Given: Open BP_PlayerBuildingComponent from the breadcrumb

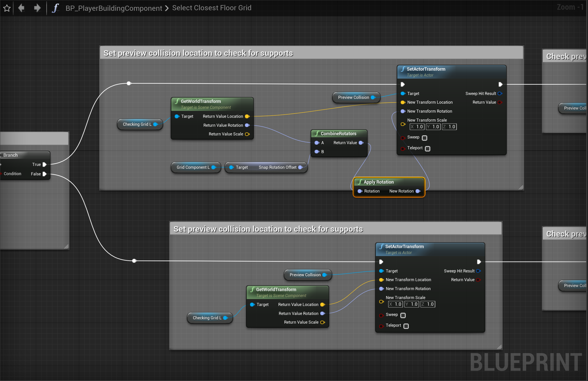Looking at the screenshot, I should pyautogui.click(x=114, y=8).
